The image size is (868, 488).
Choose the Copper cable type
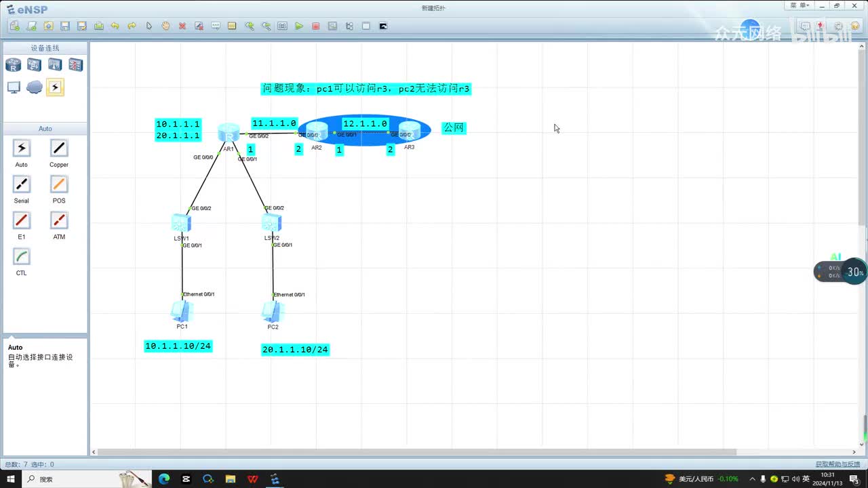point(59,148)
